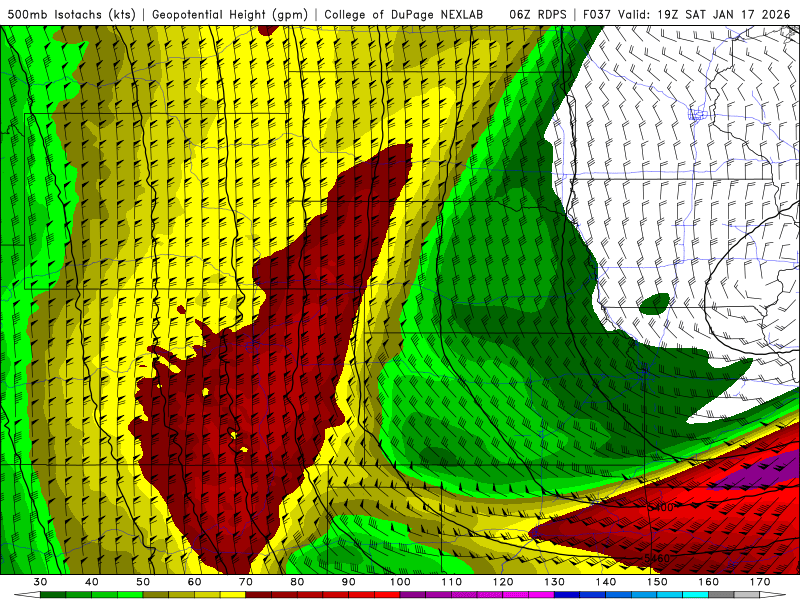Click the legend value "170"

[760, 582]
